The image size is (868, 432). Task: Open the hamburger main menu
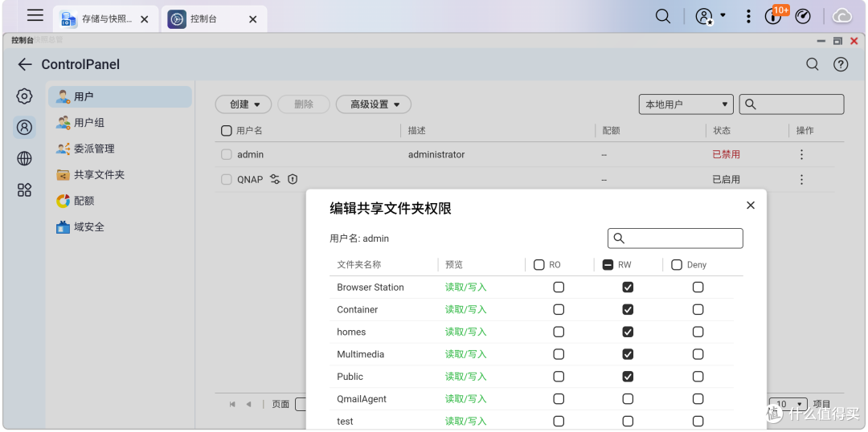[35, 15]
